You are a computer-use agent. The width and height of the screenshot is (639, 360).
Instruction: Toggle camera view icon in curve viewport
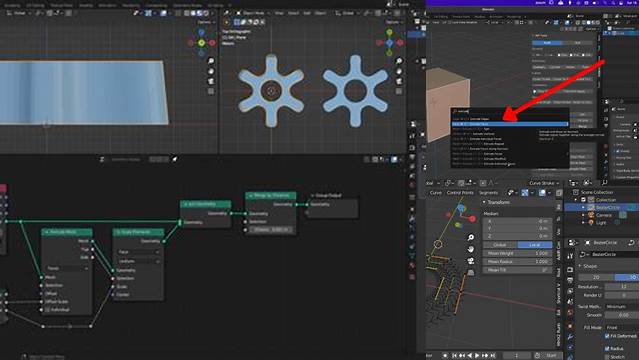[x=471, y=261]
